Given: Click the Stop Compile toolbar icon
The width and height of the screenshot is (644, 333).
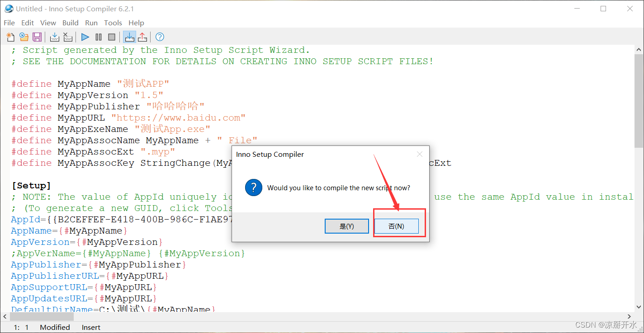Looking at the screenshot, I should tap(68, 37).
